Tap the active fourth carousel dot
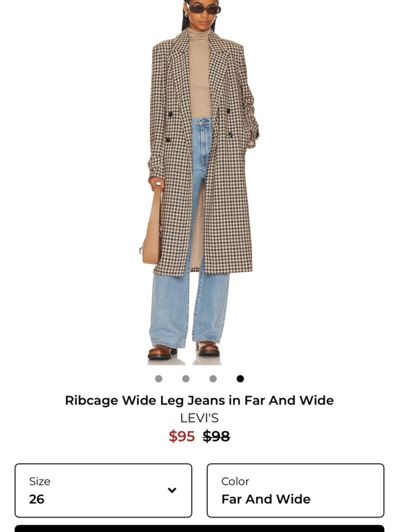 [x=240, y=379]
